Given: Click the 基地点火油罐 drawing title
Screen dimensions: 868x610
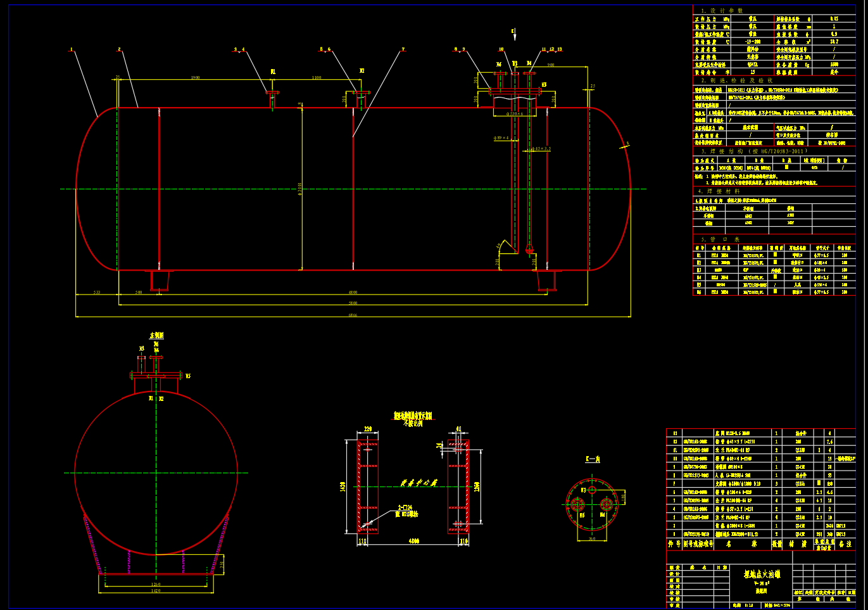Looking at the screenshot, I should (762, 575).
